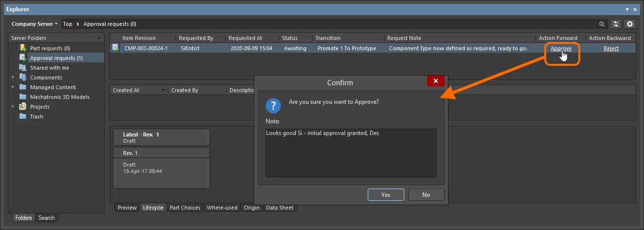Click the Part requests folder icon
644x230 pixels.
[x=22, y=48]
